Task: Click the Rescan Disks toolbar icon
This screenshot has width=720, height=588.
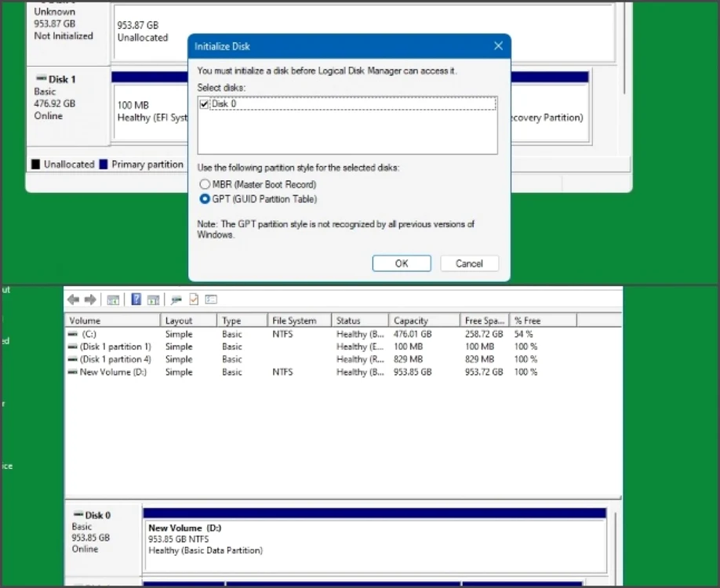Action: click(x=176, y=300)
